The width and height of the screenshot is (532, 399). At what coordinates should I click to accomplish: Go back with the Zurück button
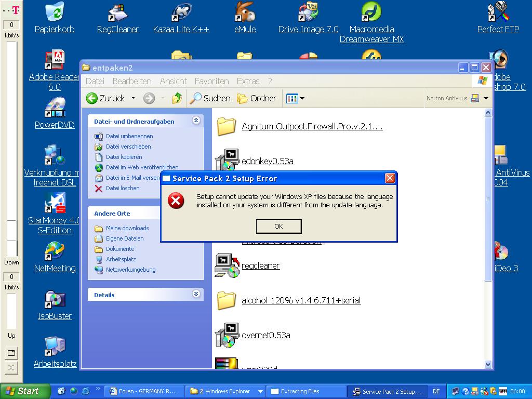point(105,98)
